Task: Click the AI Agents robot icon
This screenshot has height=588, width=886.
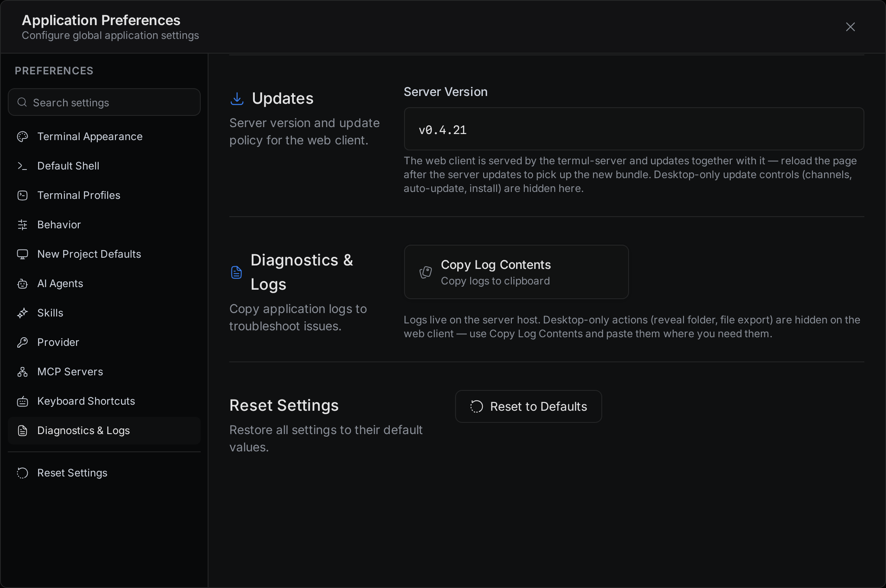Action: [22, 284]
